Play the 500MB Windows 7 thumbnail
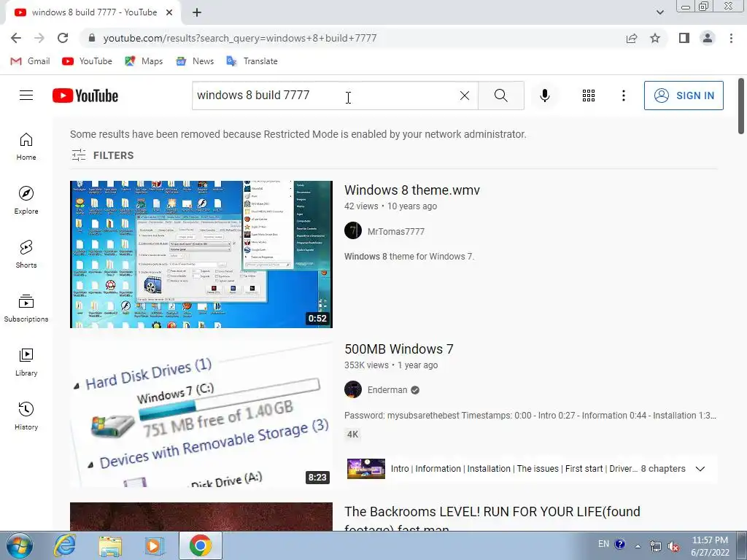Screen dimensions: 747x560 (x=201, y=413)
